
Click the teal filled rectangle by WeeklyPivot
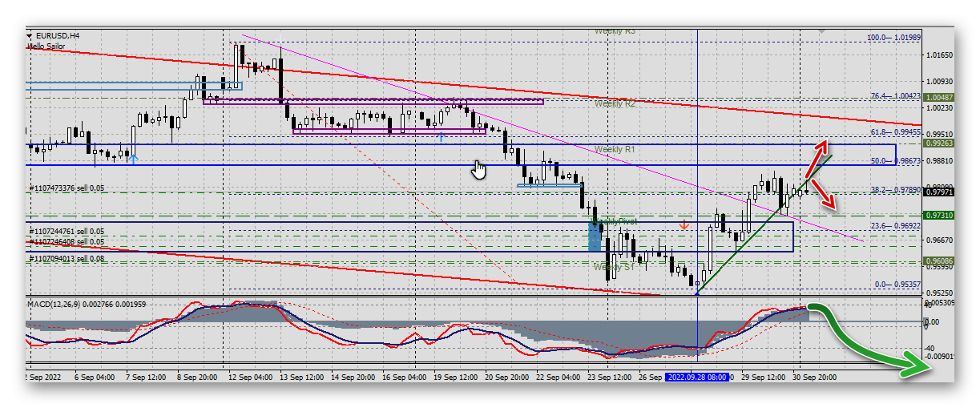pyautogui.click(x=595, y=236)
